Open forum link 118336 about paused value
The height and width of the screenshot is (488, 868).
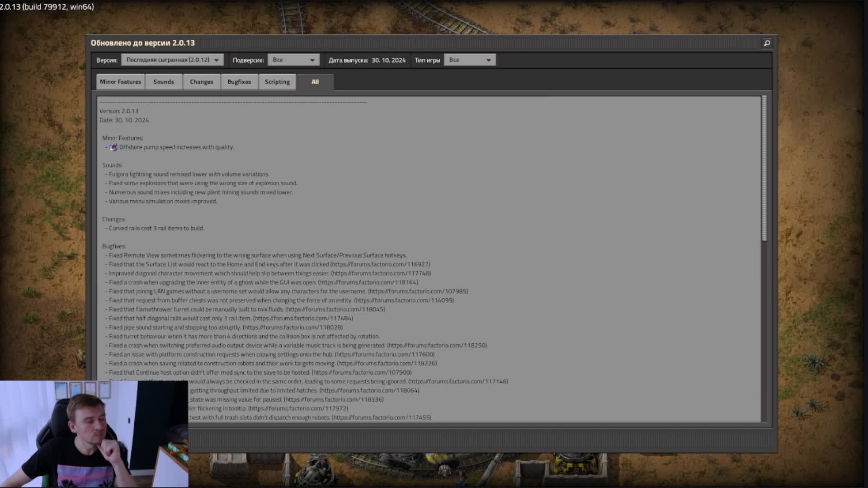tap(334, 400)
